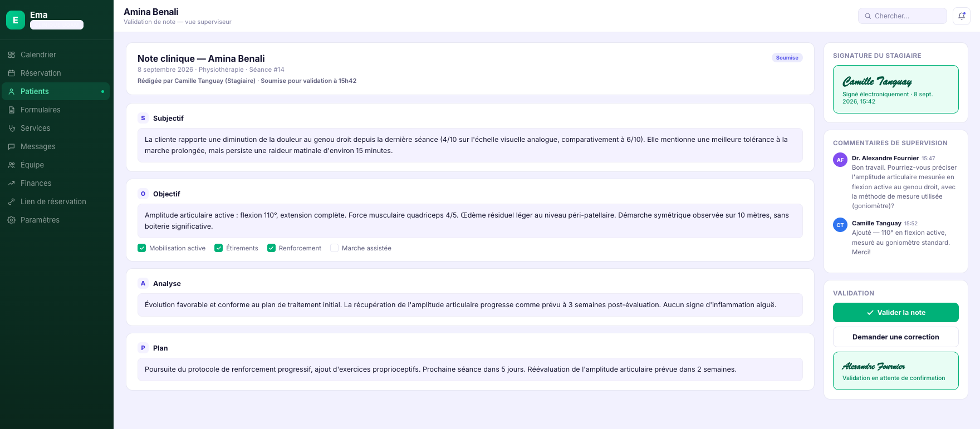980x429 pixels.
Task: Open the Messages section
Action: [x=56, y=146]
